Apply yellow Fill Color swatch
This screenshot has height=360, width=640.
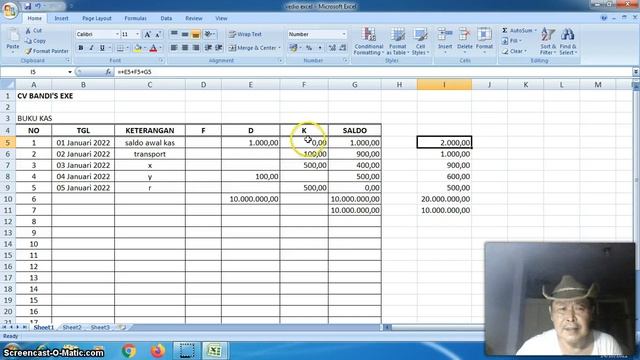pyautogui.click(x=138, y=48)
